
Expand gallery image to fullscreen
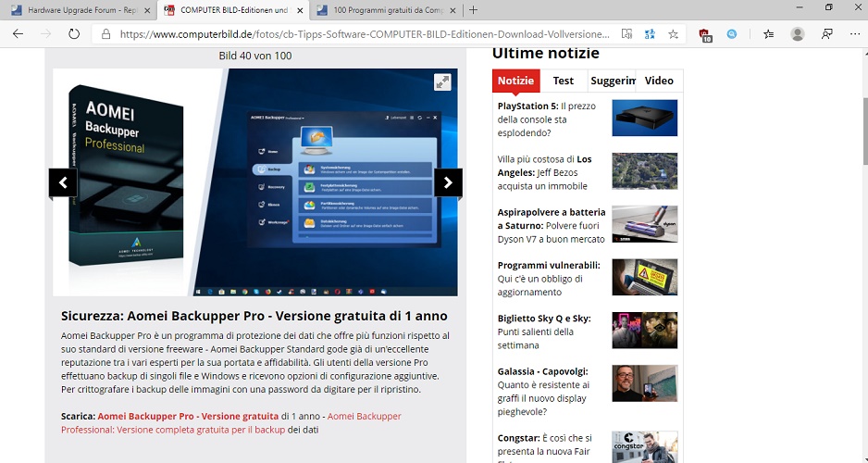(x=442, y=82)
